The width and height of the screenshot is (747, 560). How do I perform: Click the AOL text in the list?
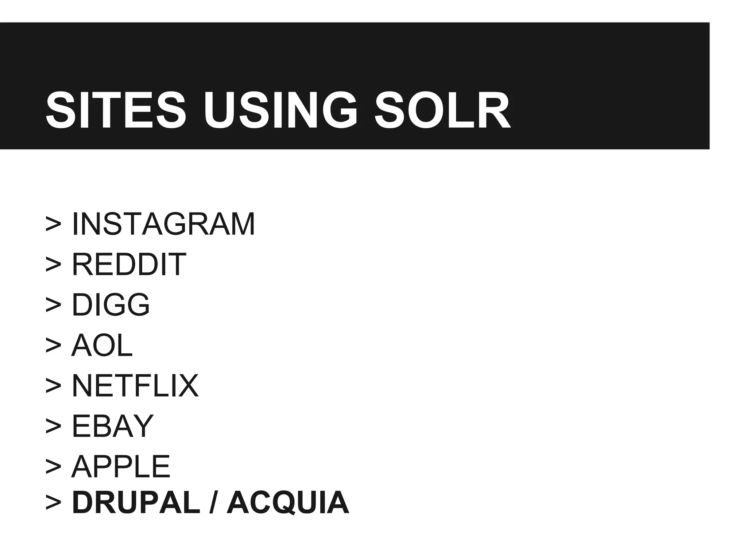coord(102,345)
